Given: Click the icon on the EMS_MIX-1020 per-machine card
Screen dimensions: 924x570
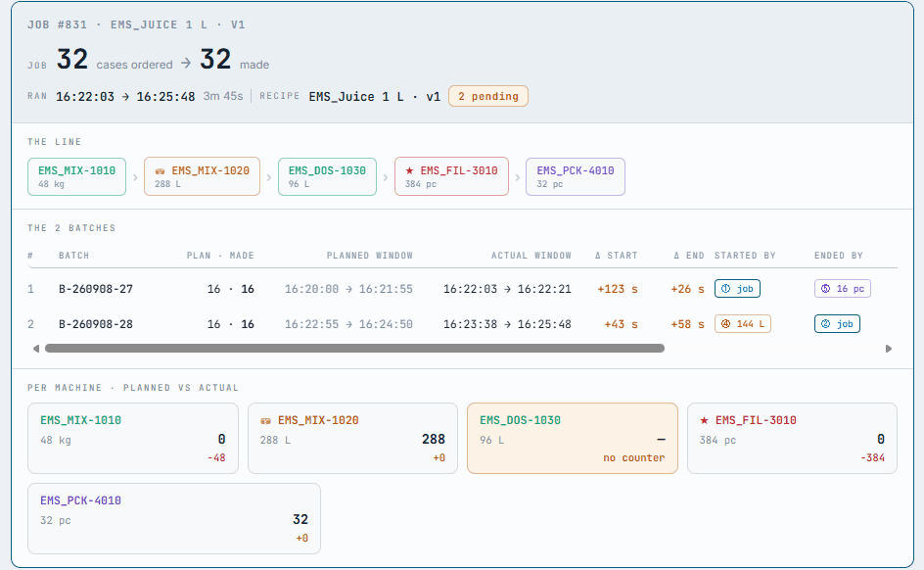Looking at the screenshot, I should (266, 421).
